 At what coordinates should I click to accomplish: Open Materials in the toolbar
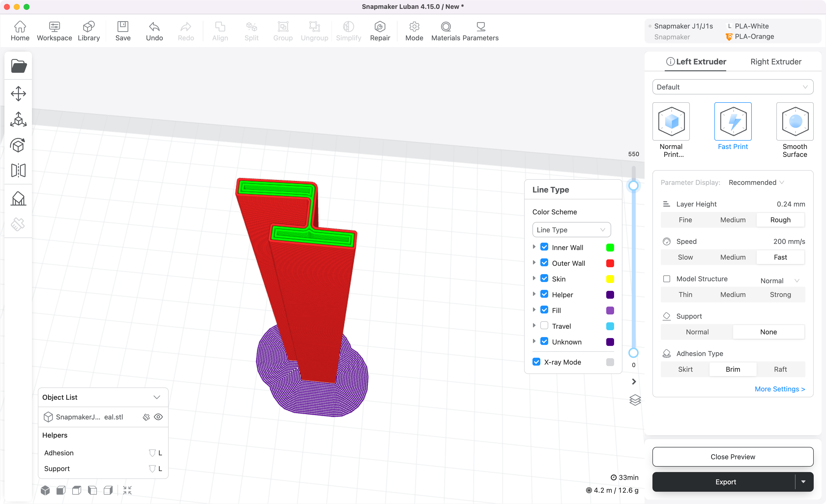click(x=445, y=31)
